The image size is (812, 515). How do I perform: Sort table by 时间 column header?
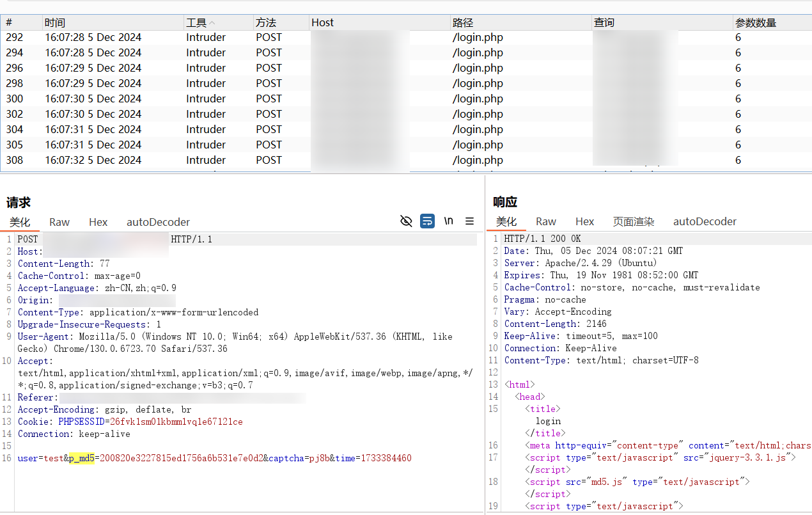(x=113, y=22)
